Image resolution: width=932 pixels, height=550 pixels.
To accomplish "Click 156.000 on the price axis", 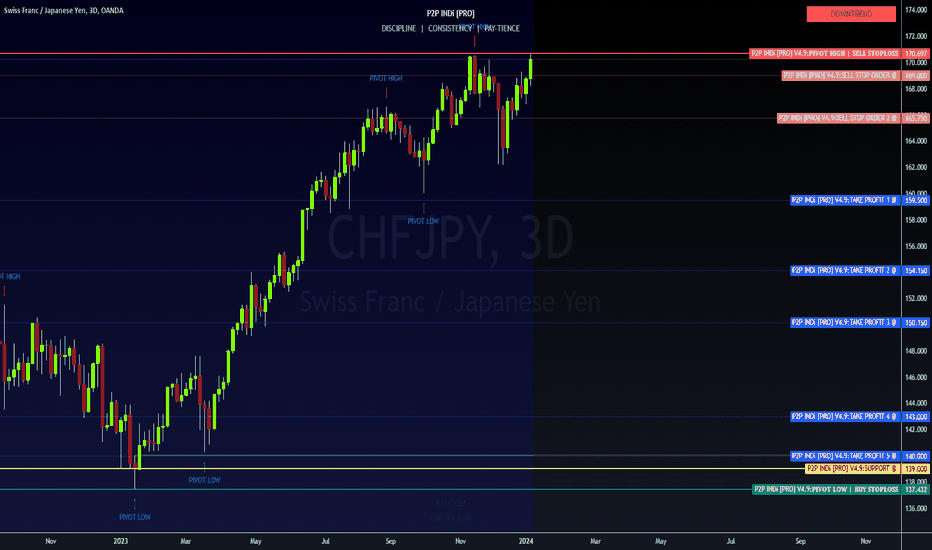I will click(x=916, y=246).
